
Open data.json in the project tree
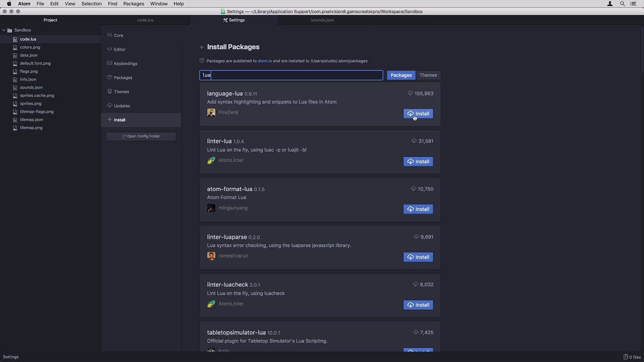click(29, 55)
